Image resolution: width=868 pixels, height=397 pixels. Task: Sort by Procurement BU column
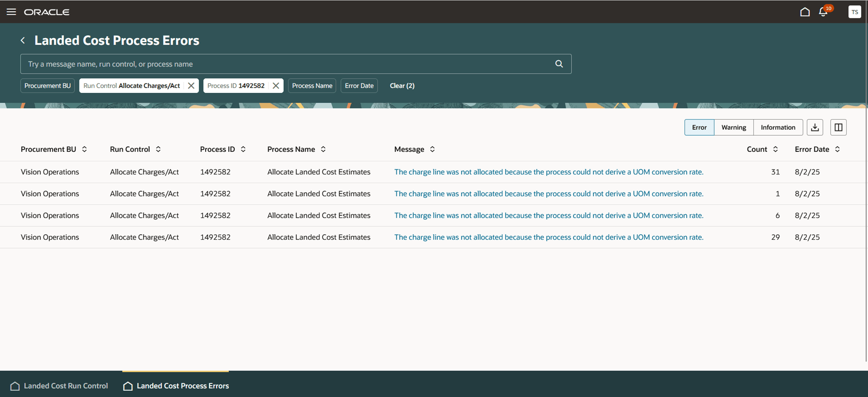(x=84, y=149)
